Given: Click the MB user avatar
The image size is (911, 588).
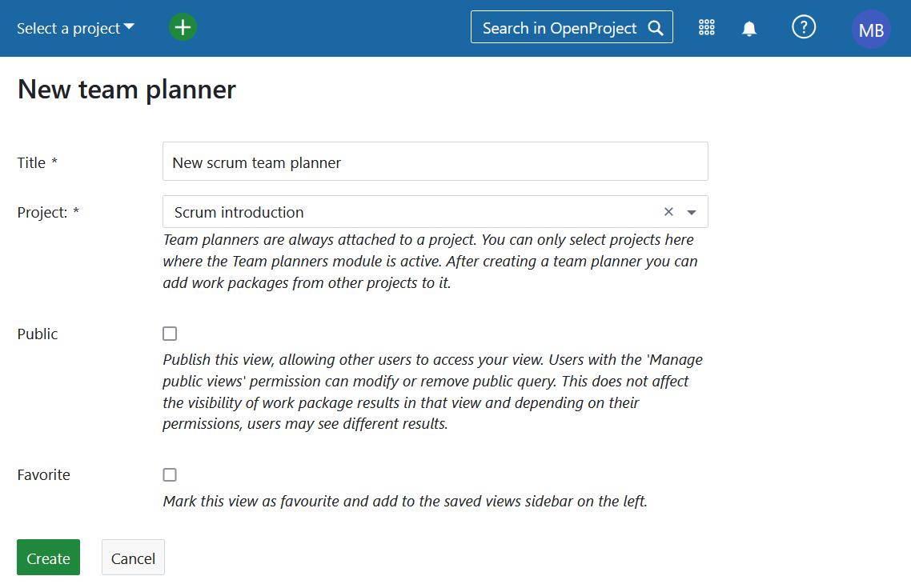Looking at the screenshot, I should 870,30.
